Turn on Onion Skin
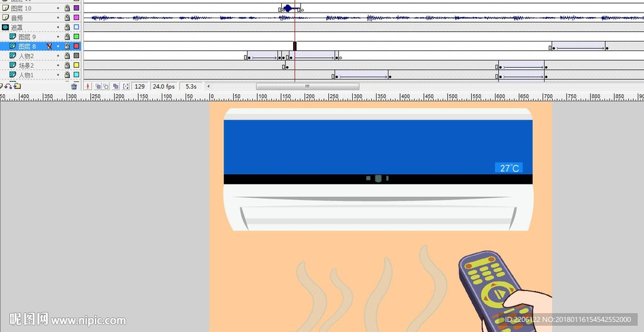 pyautogui.click(x=98, y=86)
